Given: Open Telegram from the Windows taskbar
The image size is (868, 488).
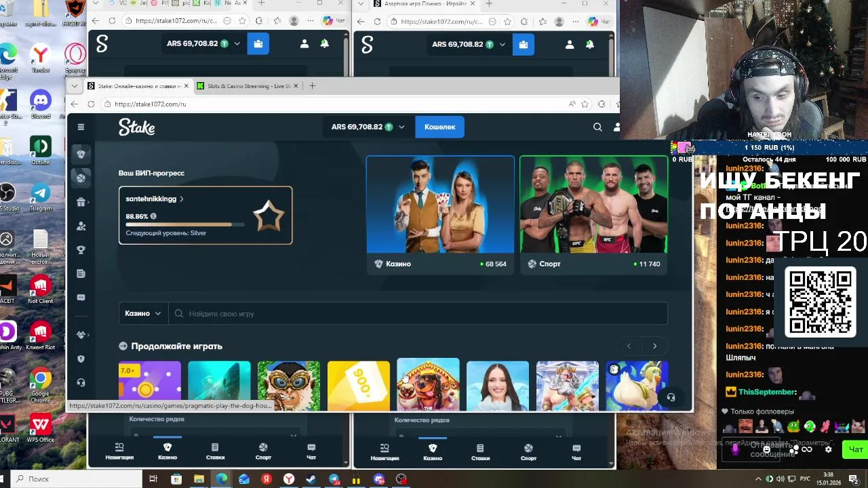Looking at the screenshot, I should 334,479.
